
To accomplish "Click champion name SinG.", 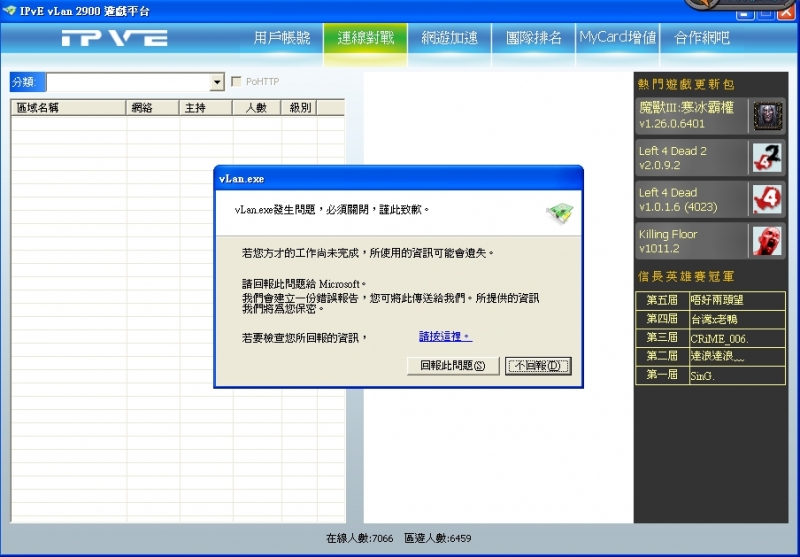I will [702, 376].
